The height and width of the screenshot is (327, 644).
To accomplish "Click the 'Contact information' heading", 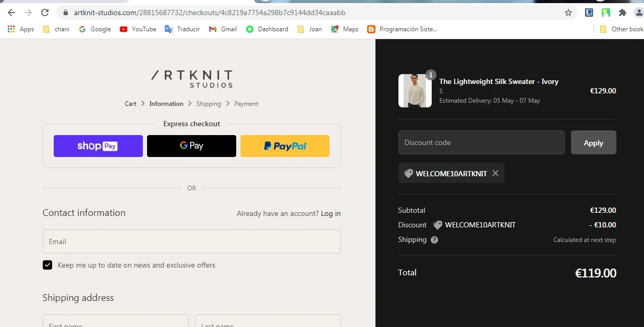I will 84,213.
